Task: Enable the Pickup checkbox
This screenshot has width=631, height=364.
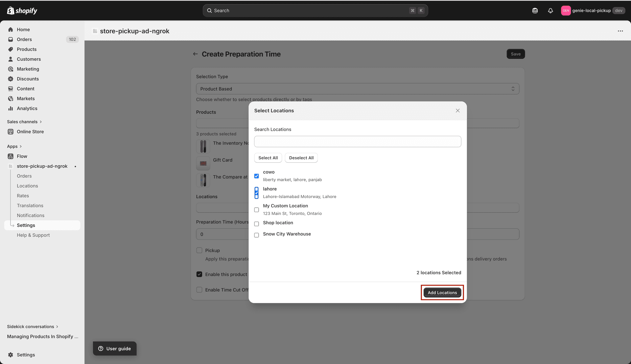Action: 199,250
